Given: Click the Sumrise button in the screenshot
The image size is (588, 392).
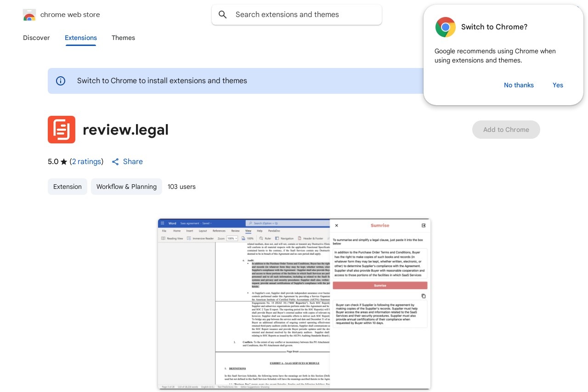Looking at the screenshot, I should 380,285.
